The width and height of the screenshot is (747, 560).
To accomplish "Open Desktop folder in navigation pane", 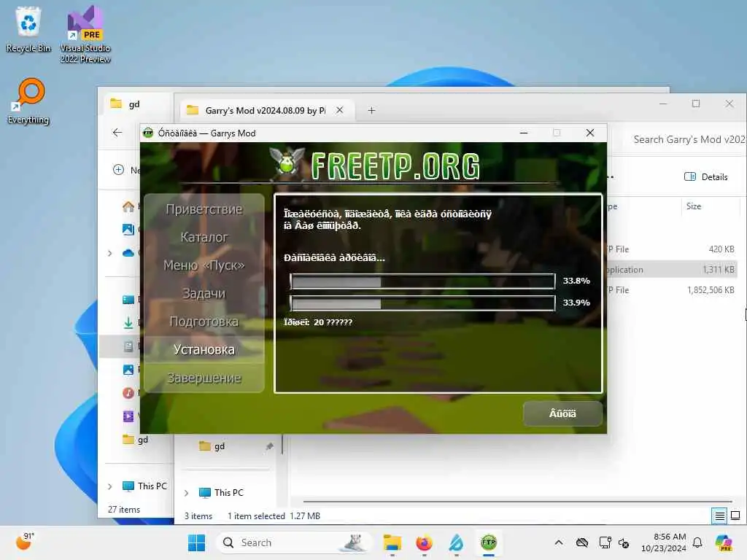I will pyautogui.click(x=128, y=299).
